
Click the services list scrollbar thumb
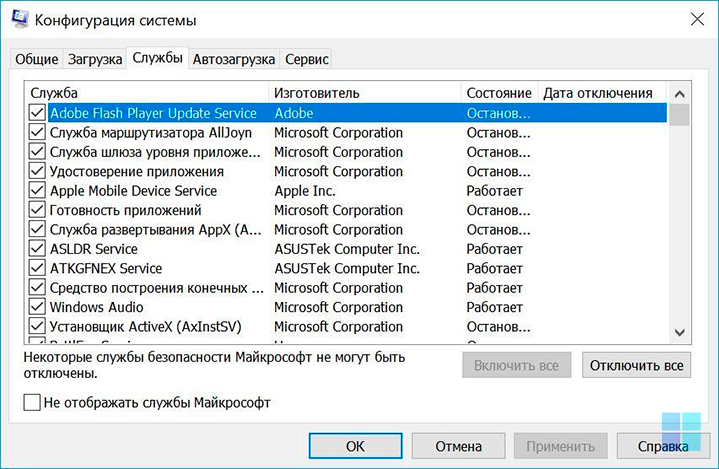[680, 115]
